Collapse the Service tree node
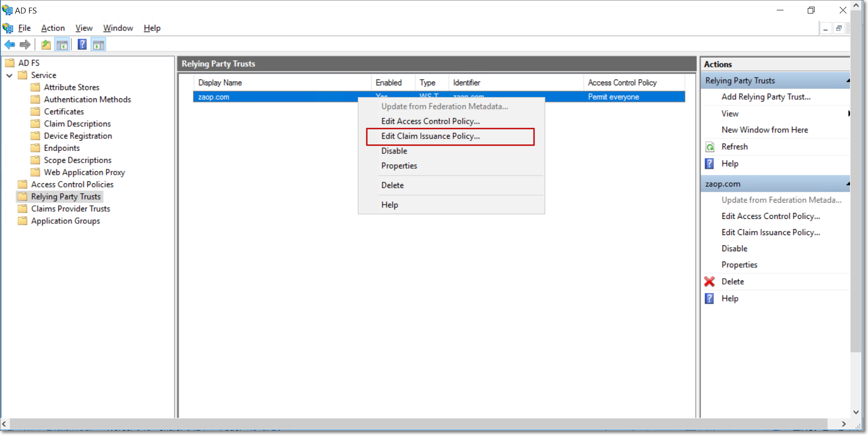Screen dimensions: 868x435 coord(9,75)
